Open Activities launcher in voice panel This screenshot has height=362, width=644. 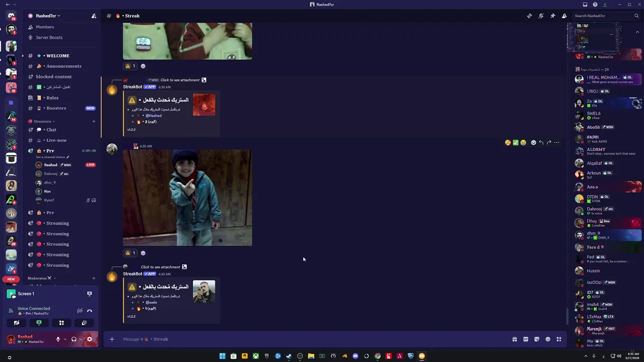click(61, 323)
